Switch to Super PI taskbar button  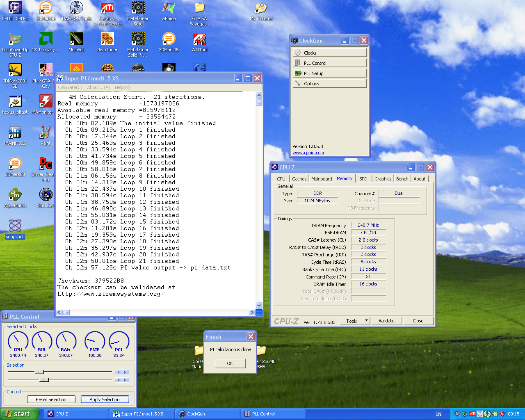point(142,414)
